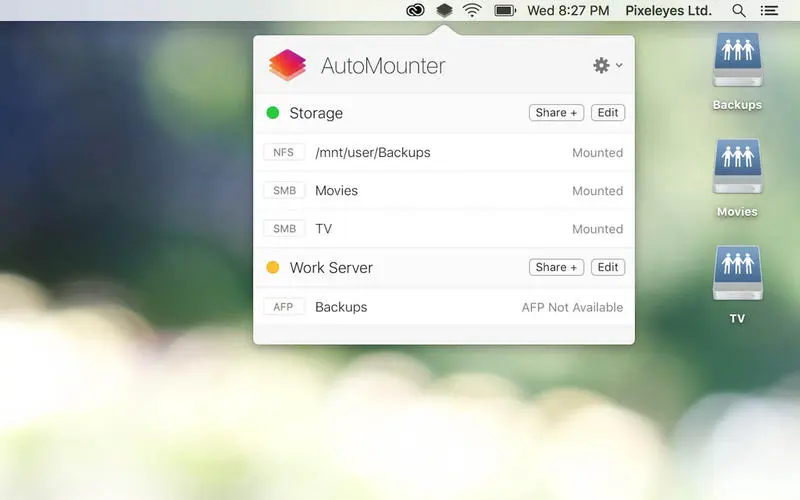Select the TV SMB share row

click(x=443, y=229)
